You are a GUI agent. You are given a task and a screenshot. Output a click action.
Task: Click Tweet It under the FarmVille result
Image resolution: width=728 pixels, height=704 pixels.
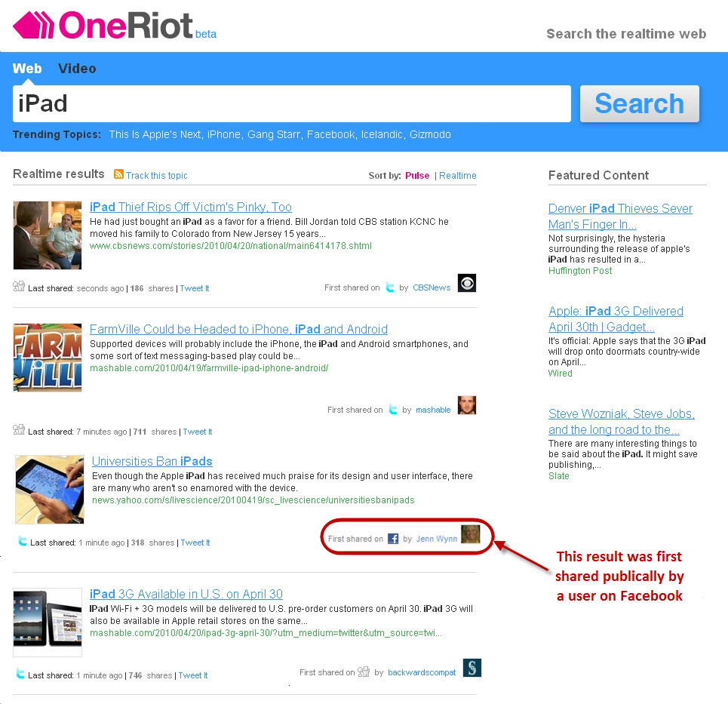coord(198,432)
